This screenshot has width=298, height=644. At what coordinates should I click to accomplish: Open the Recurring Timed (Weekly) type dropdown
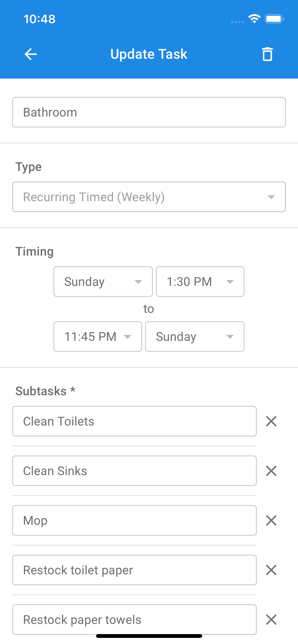pyautogui.click(x=149, y=197)
